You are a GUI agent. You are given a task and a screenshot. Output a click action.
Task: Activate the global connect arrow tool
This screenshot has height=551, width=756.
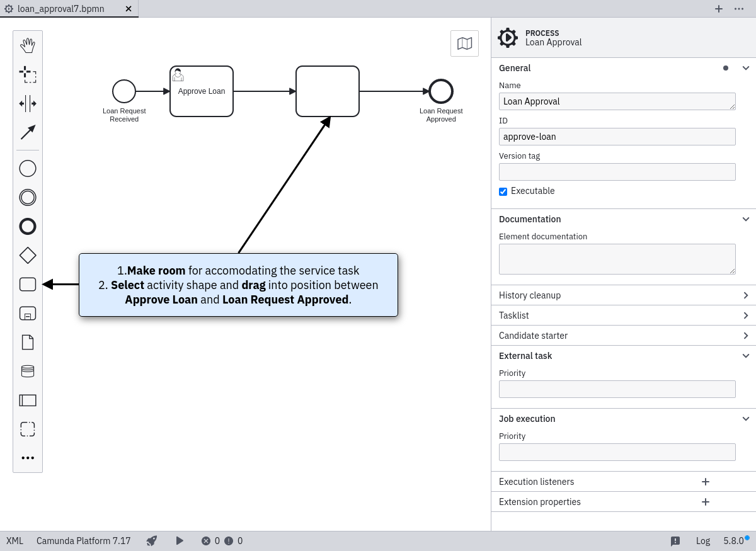[28, 132]
